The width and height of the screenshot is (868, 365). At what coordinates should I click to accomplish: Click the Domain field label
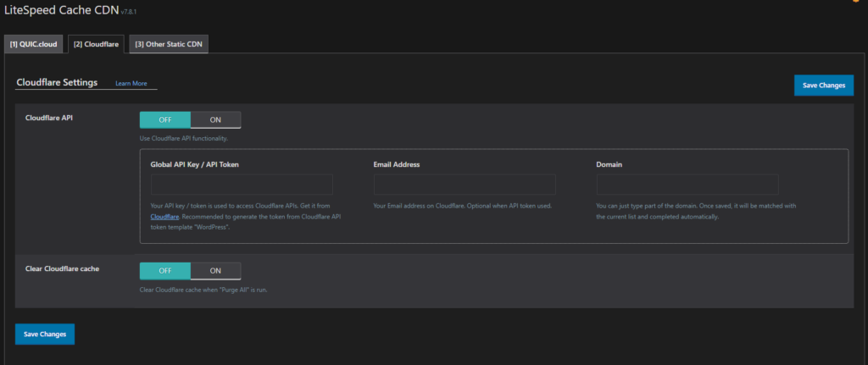(x=609, y=164)
